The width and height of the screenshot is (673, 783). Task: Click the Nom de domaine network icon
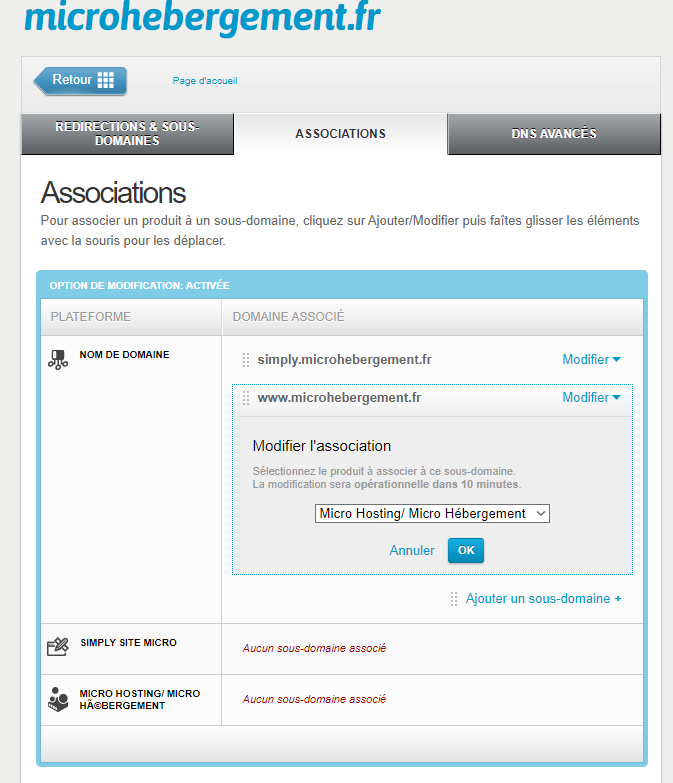[x=58, y=360]
